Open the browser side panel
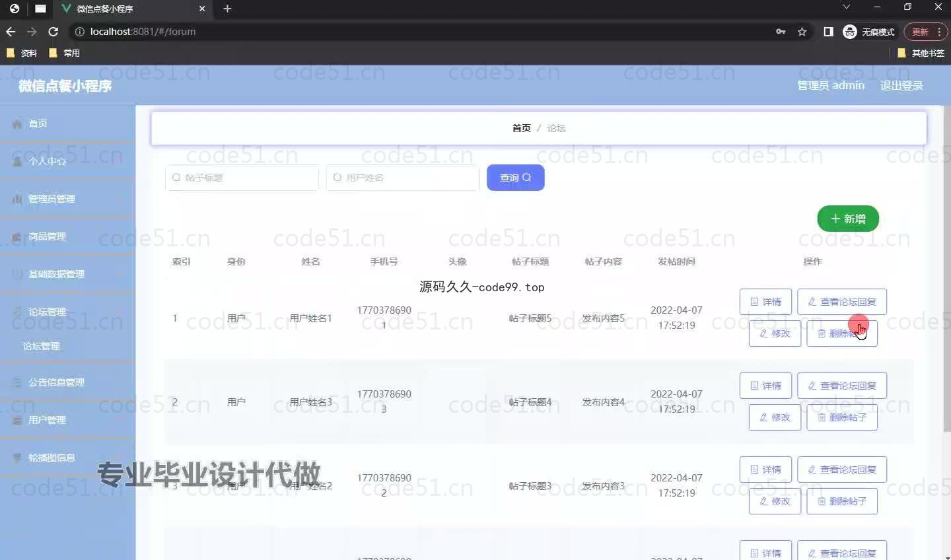Image resolution: width=951 pixels, height=560 pixels. (x=828, y=32)
